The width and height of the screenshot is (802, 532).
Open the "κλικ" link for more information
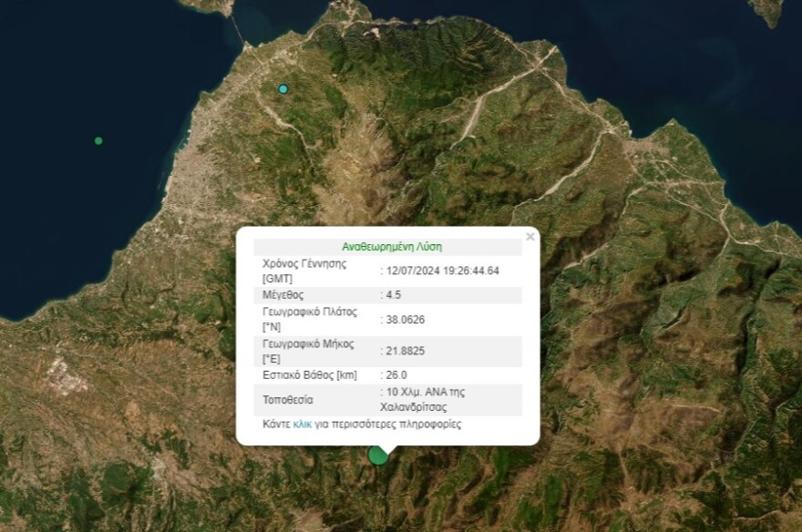(x=301, y=424)
